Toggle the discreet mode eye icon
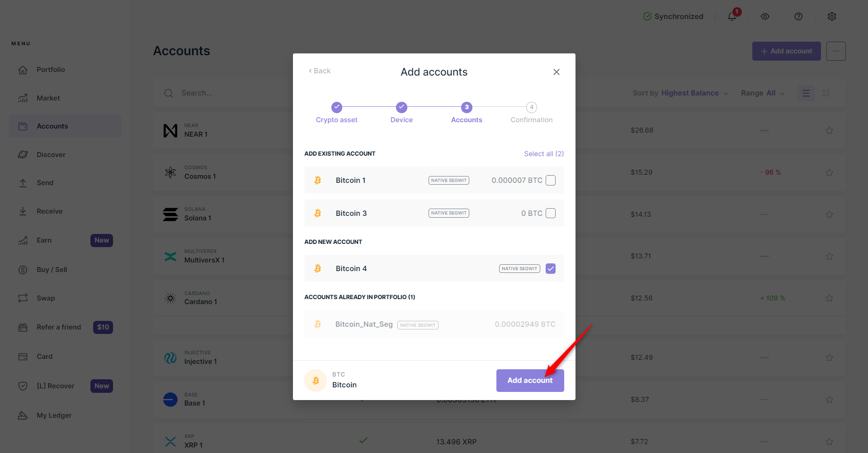The height and width of the screenshot is (453, 868). tap(765, 17)
